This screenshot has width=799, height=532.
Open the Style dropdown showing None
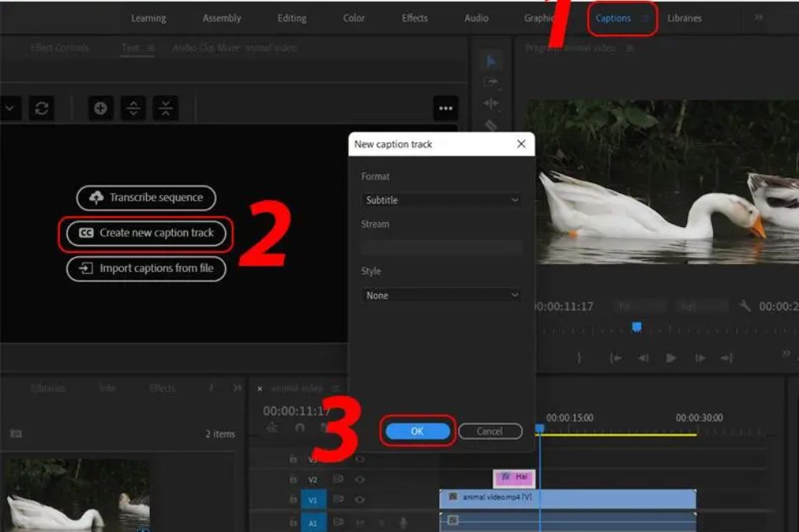(441, 296)
